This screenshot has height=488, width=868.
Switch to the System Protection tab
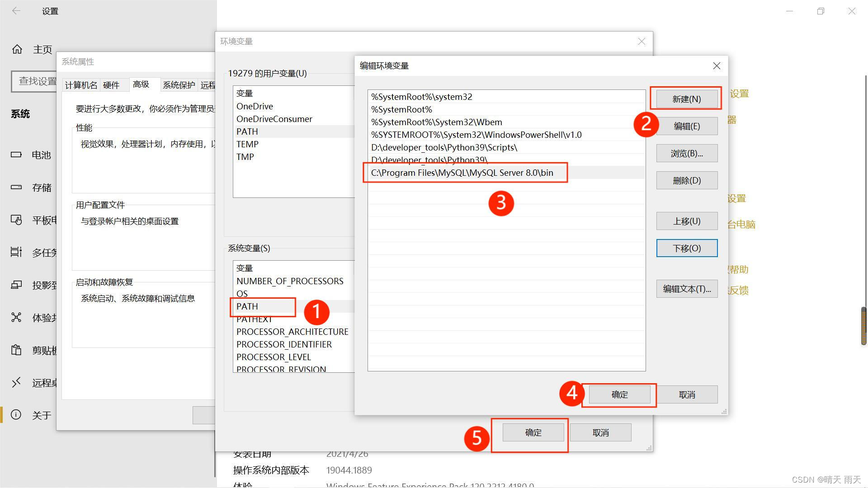179,85
